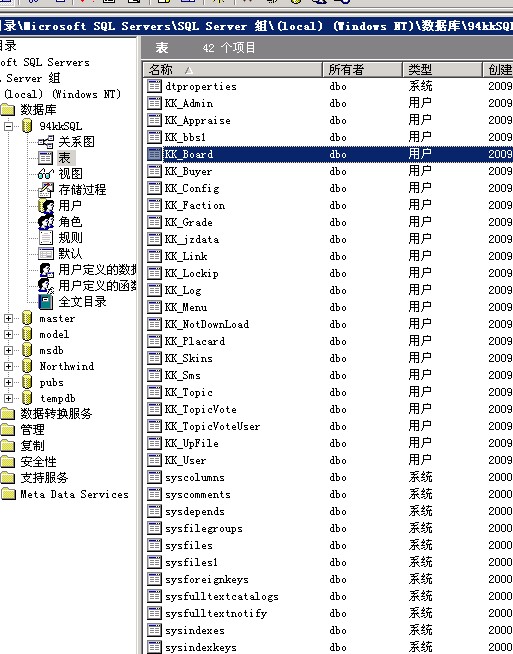Screen dimensions: 513x654
Task: Select the KK_Sms table row
Action: click(x=328, y=375)
